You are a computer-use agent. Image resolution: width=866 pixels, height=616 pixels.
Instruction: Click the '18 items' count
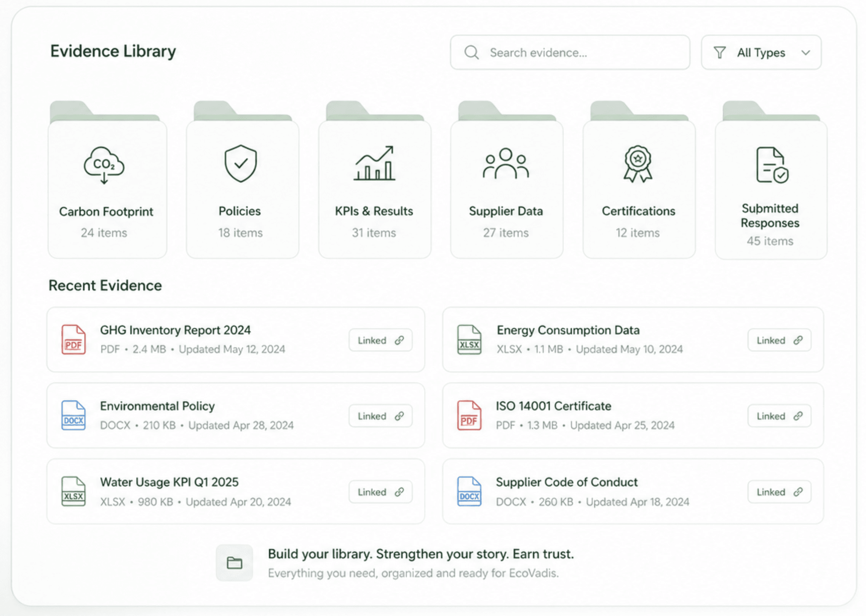[x=240, y=233]
